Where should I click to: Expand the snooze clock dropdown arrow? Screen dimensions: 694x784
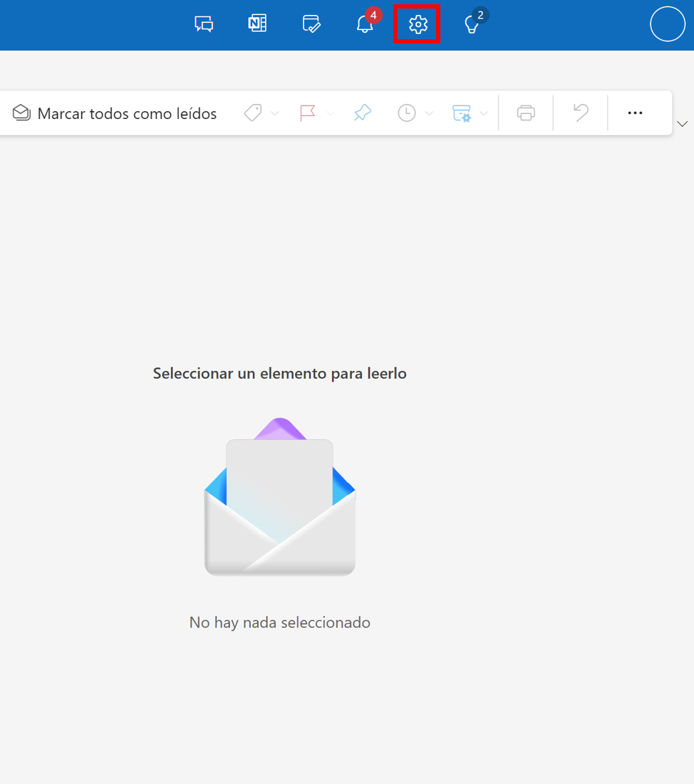(429, 113)
